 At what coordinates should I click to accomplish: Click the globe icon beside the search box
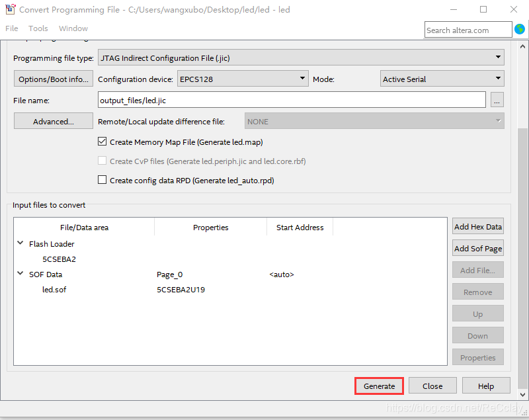[520, 29]
